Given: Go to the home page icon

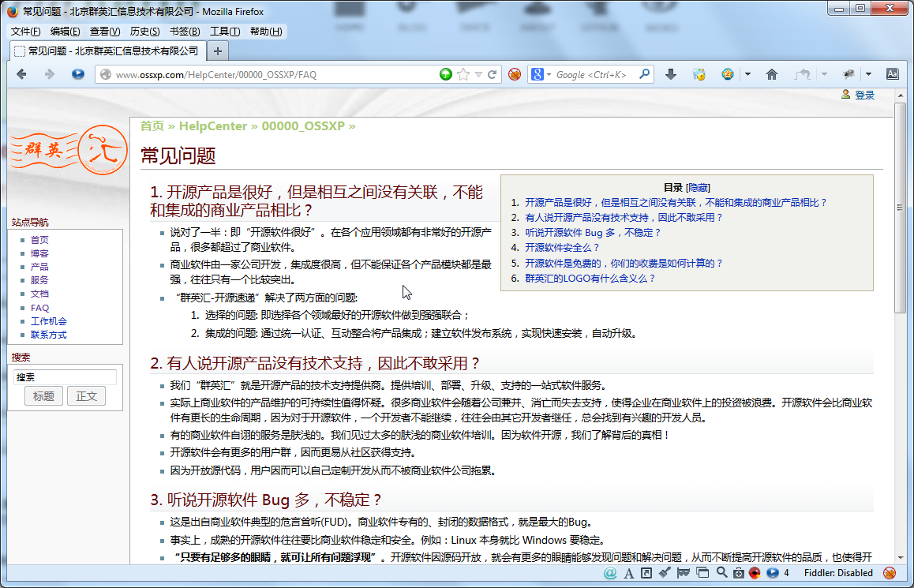Looking at the screenshot, I should [772, 74].
